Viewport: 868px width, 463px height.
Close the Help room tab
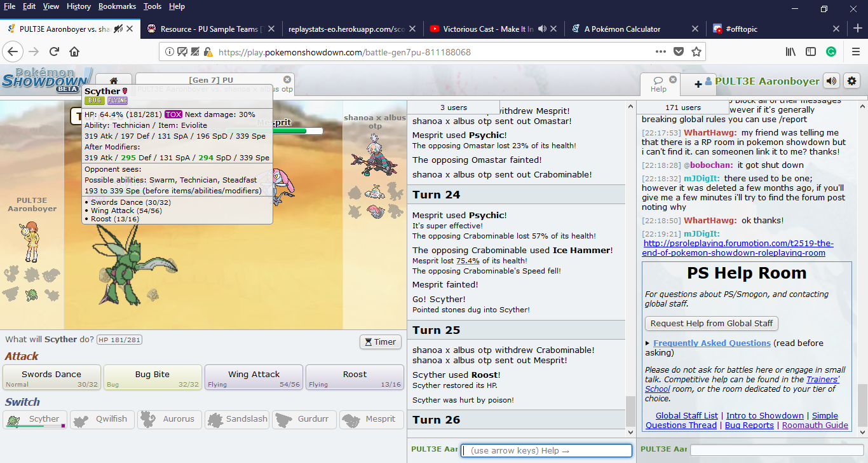click(673, 80)
